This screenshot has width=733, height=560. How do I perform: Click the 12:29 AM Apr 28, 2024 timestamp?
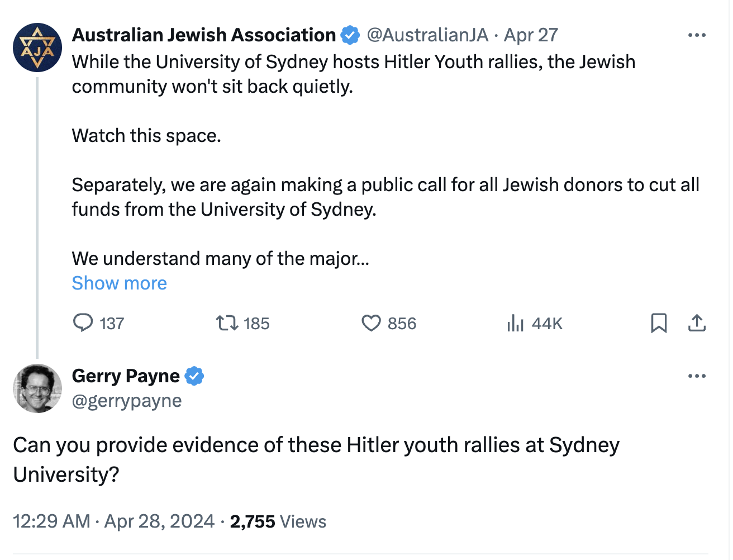coord(113,521)
